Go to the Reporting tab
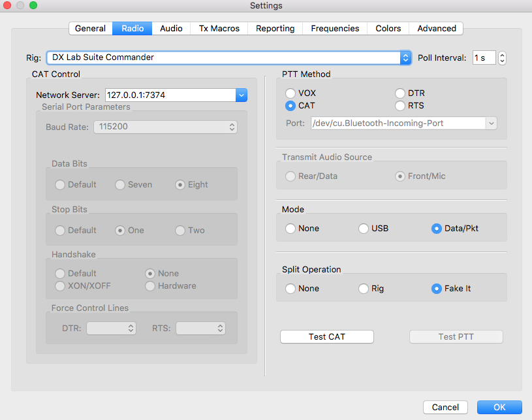Screen dimensions: 532x420 (275, 28)
